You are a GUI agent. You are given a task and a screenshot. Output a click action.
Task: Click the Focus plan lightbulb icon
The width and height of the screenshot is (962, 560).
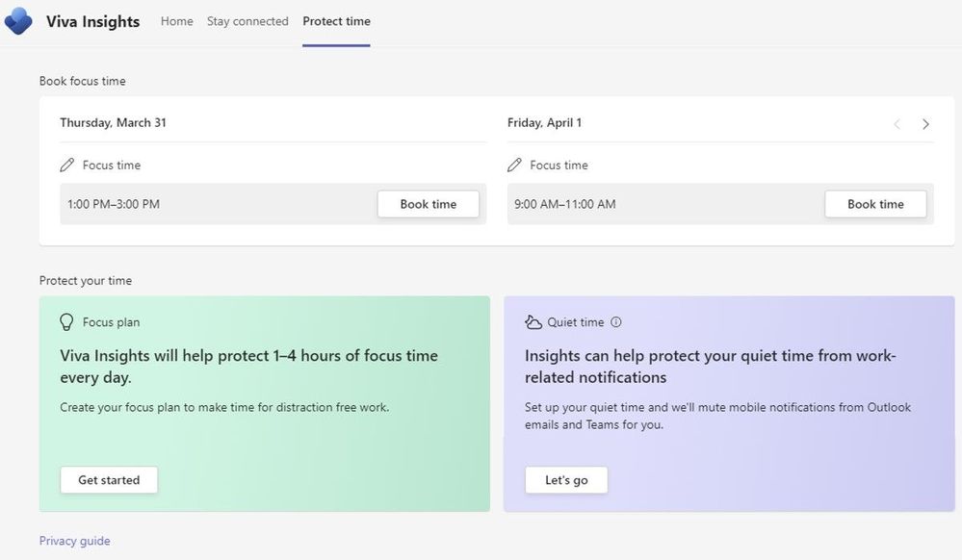click(x=66, y=322)
